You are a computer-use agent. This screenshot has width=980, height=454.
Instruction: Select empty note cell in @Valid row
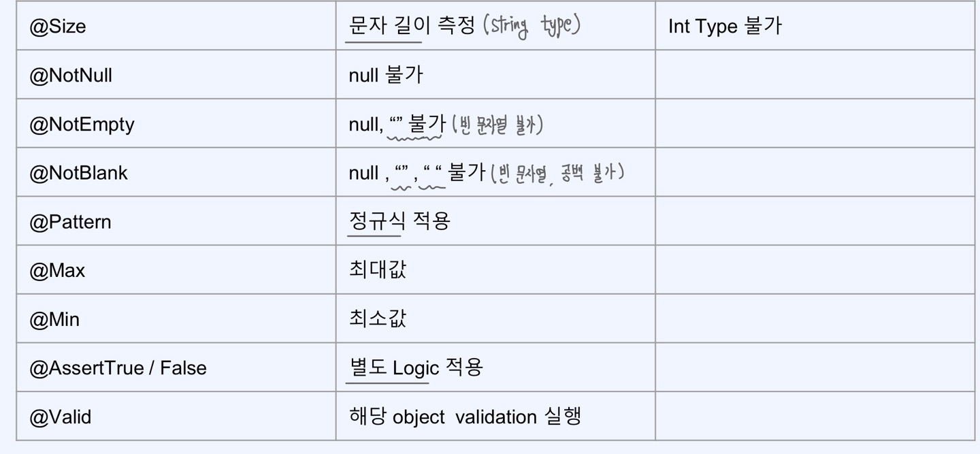815,416
